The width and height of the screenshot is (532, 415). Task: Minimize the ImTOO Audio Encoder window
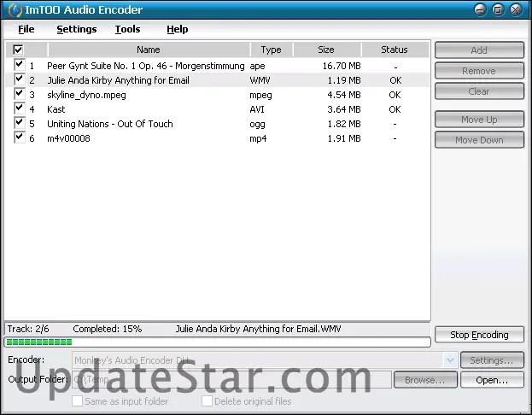pos(480,10)
